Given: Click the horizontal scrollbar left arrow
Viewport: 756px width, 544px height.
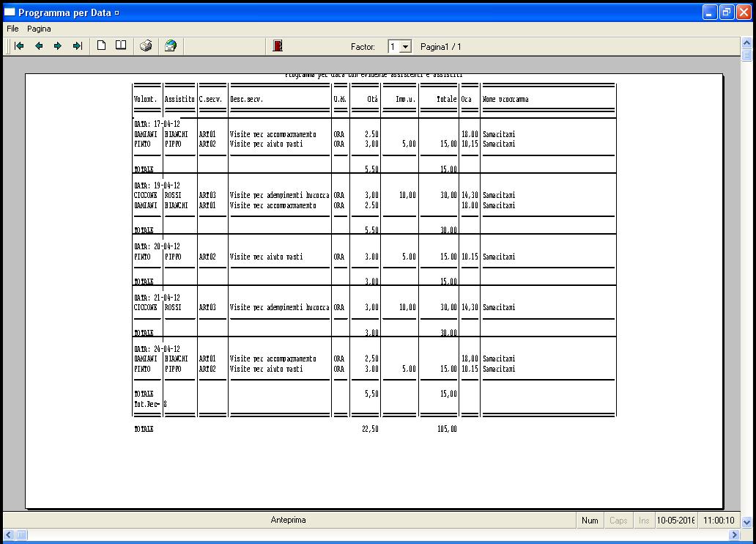Looking at the screenshot, I should [x=9, y=534].
